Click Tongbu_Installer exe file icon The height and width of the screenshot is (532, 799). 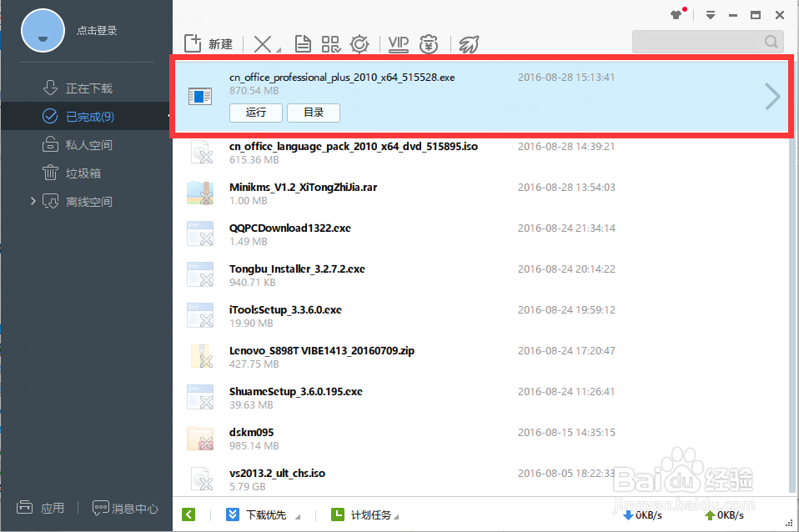(x=200, y=274)
